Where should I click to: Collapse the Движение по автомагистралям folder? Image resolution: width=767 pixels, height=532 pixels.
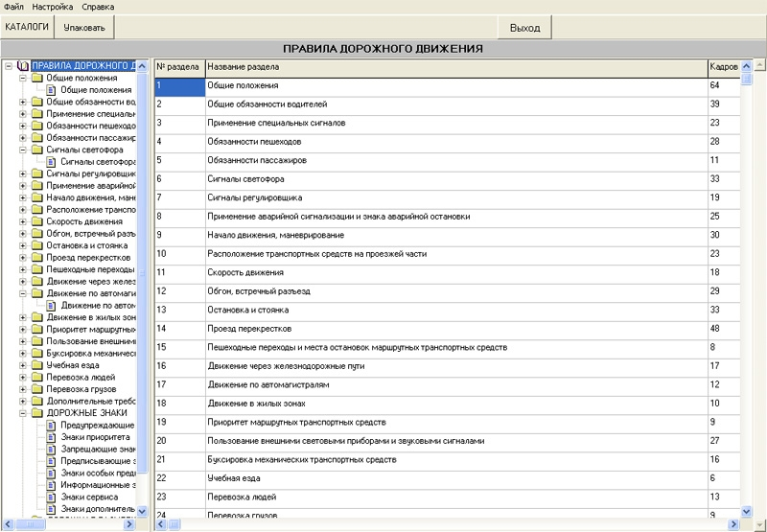coord(22,293)
